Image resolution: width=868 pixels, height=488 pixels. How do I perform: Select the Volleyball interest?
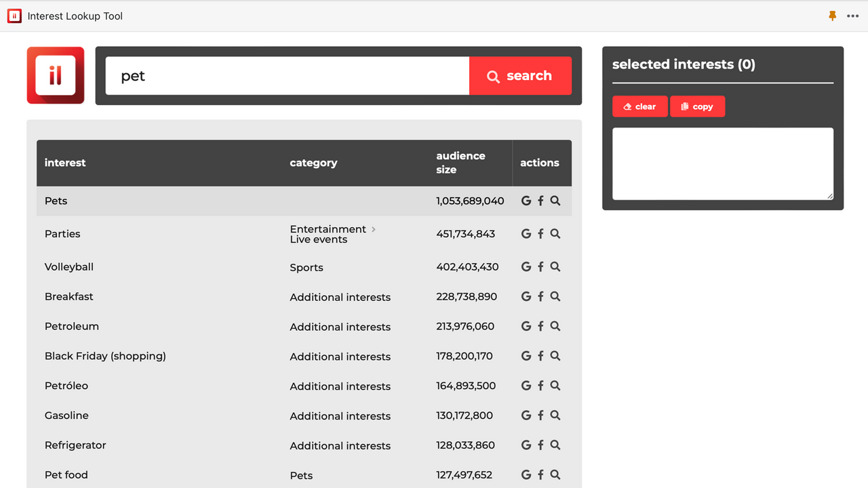69,267
